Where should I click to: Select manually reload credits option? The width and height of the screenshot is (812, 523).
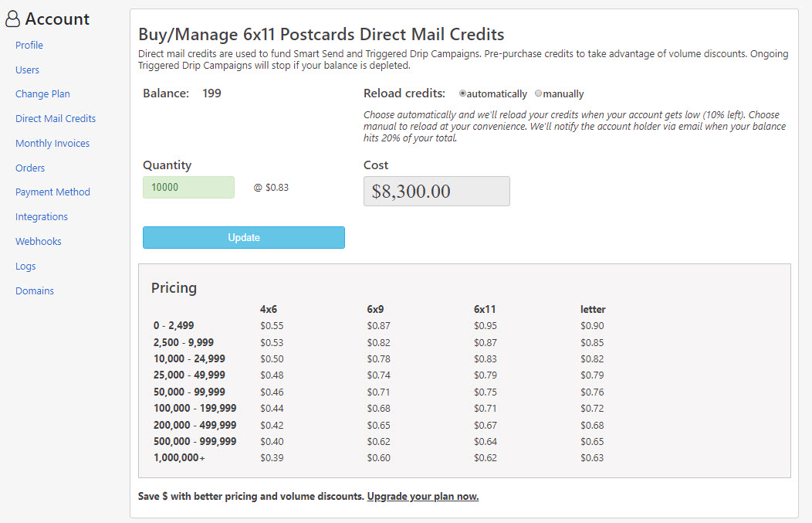click(x=539, y=93)
